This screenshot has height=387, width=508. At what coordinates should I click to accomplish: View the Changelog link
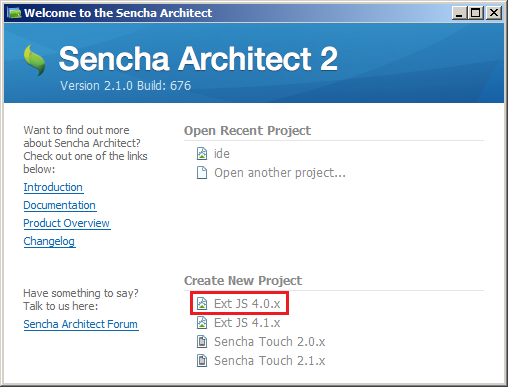49,241
